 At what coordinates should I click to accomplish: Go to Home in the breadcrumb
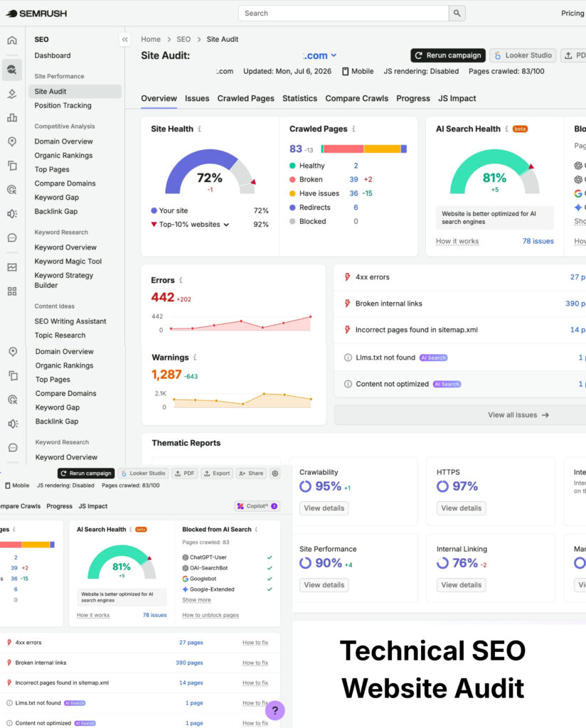point(151,40)
